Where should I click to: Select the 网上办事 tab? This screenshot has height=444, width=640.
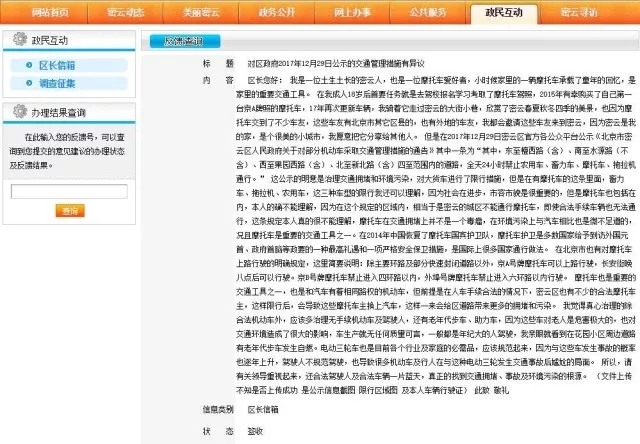point(352,13)
